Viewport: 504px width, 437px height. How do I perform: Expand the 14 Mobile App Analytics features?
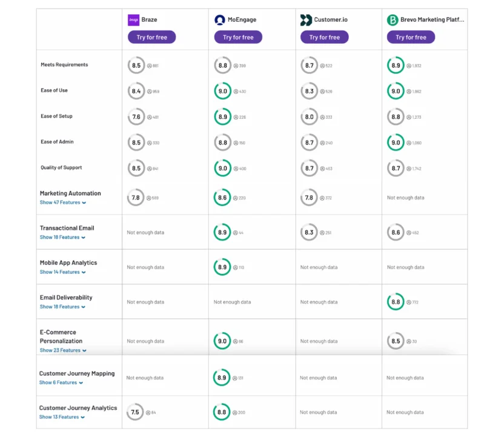[59, 272]
